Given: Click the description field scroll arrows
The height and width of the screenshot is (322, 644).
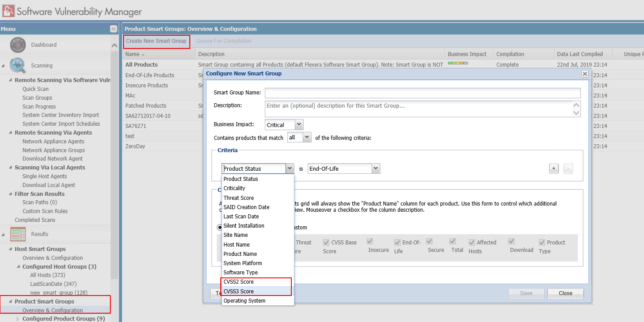Looking at the screenshot, I should 576,109.
